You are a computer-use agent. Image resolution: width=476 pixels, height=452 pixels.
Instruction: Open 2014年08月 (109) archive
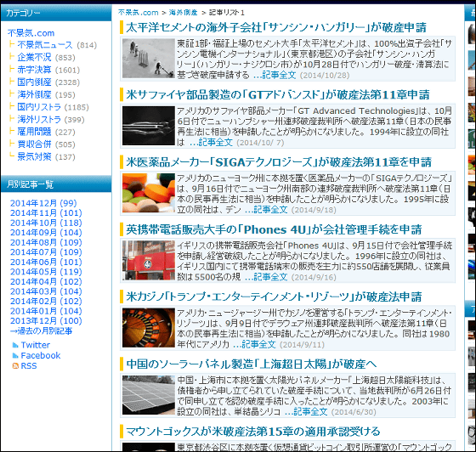point(46,242)
